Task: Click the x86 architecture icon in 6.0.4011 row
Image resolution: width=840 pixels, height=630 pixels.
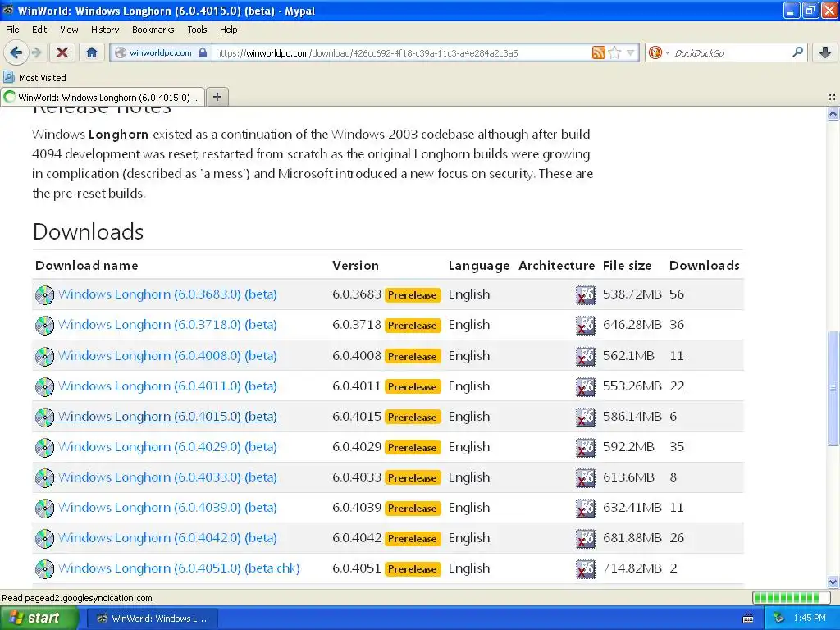Action: (586, 387)
